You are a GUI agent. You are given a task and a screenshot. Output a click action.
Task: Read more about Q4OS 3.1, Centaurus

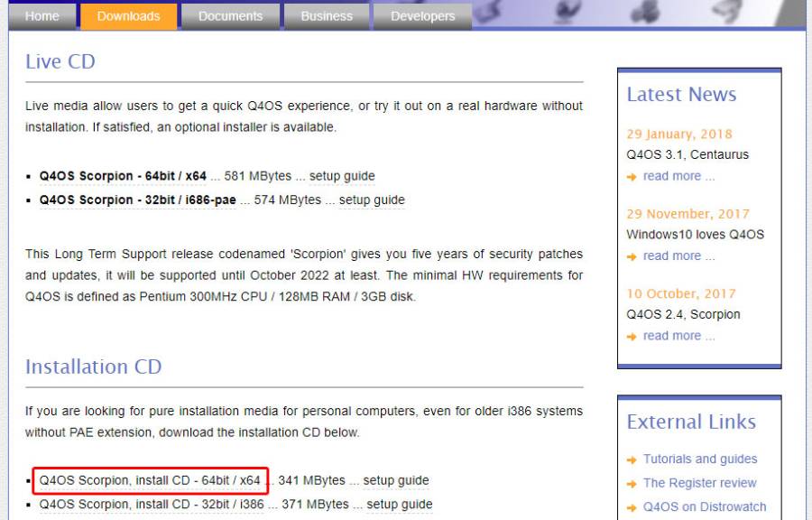[678, 176]
